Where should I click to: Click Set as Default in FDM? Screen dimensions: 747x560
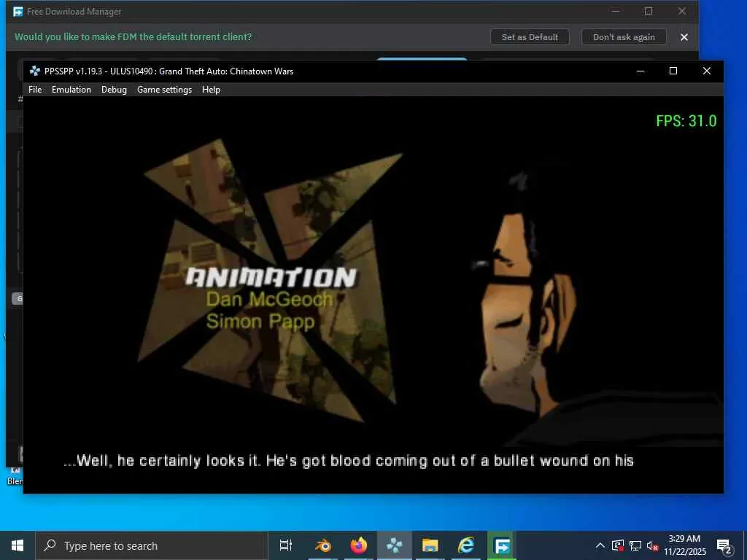pyautogui.click(x=530, y=37)
